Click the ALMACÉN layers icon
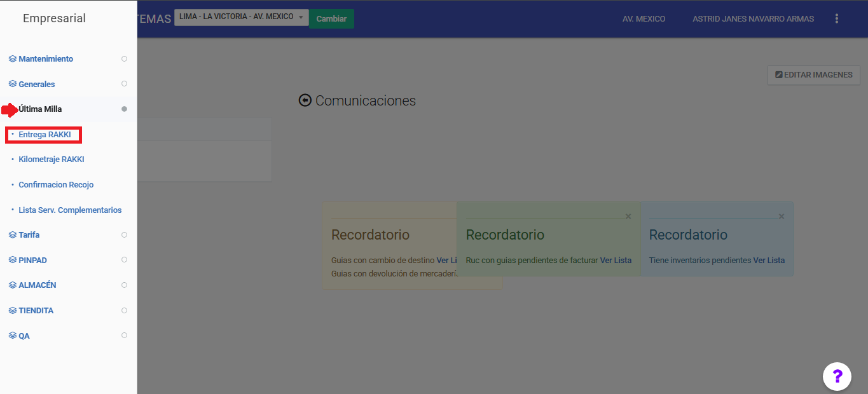 pyautogui.click(x=12, y=285)
